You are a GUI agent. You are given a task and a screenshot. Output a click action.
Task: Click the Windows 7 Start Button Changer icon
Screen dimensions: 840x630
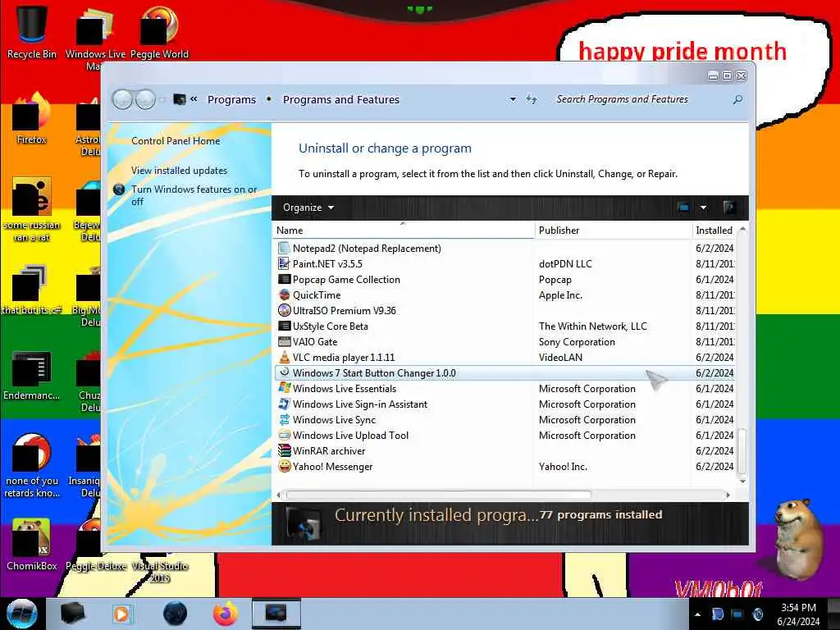284,372
